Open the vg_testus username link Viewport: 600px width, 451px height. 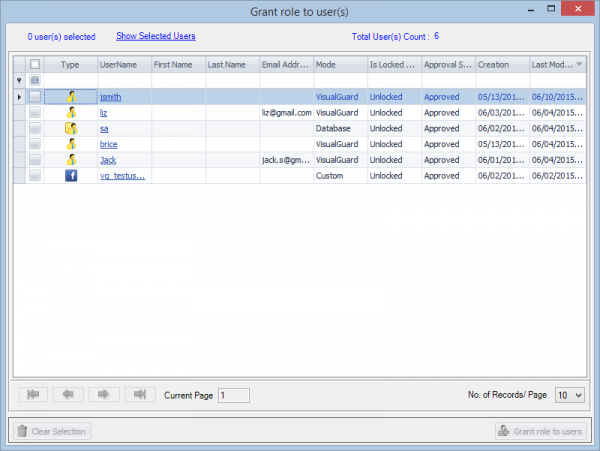tap(122, 176)
